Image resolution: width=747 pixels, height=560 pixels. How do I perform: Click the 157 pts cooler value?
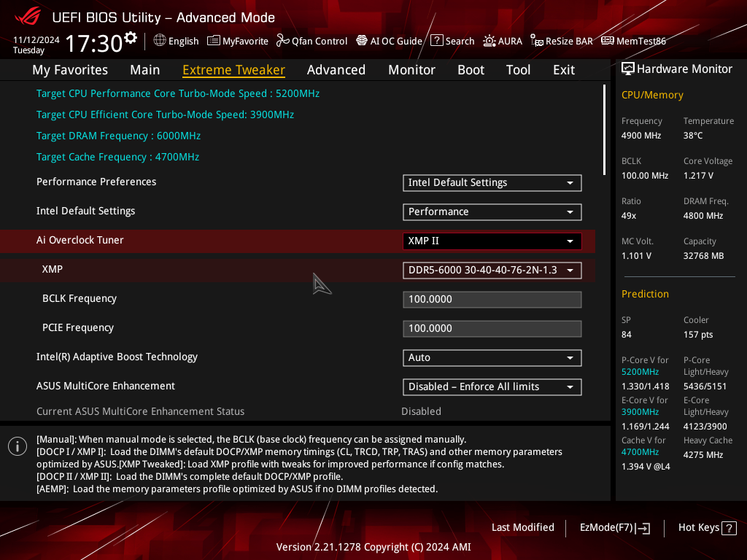[x=698, y=334]
